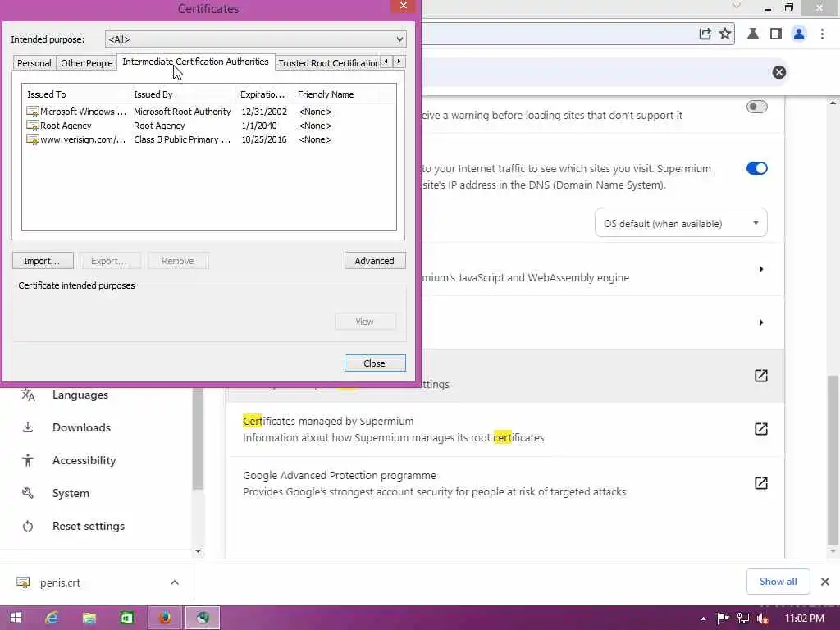Image resolution: width=840 pixels, height=630 pixels.
Task: Click the Import... button
Action: (43, 261)
